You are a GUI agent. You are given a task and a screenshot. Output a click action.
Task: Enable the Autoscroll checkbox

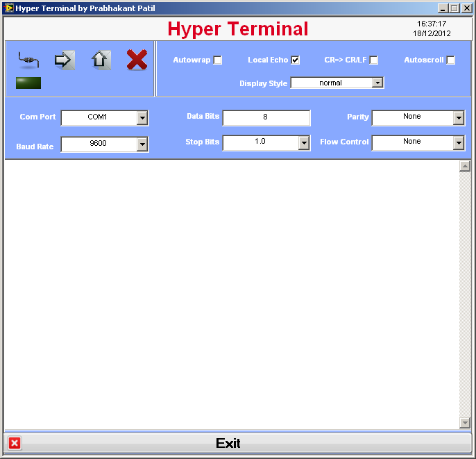pyautogui.click(x=451, y=60)
